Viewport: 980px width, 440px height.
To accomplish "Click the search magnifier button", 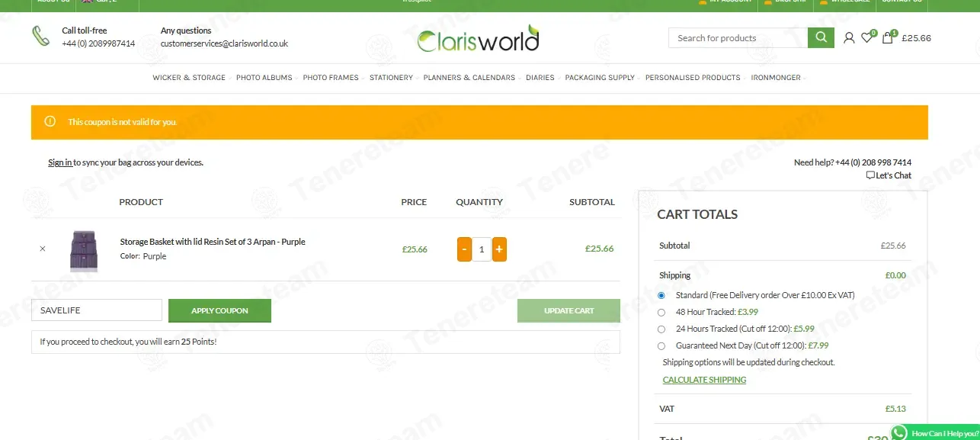I will tap(821, 37).
